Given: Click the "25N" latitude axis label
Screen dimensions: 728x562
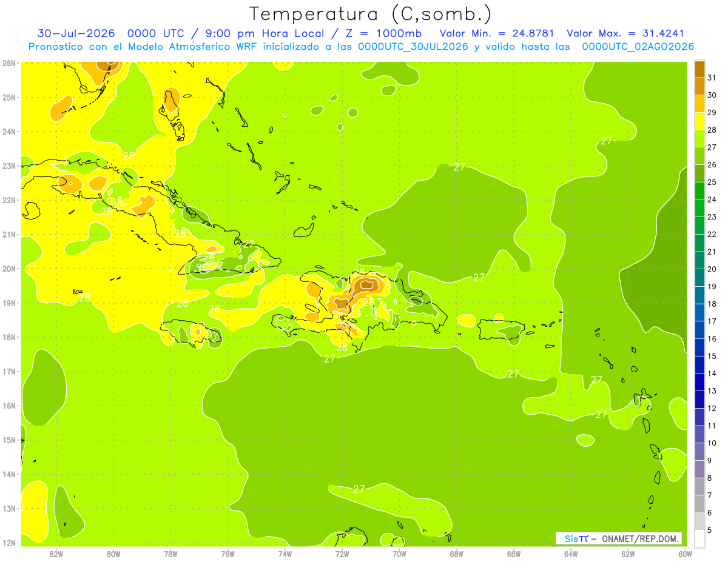Looking at the screenshot, I should point(9,98).
